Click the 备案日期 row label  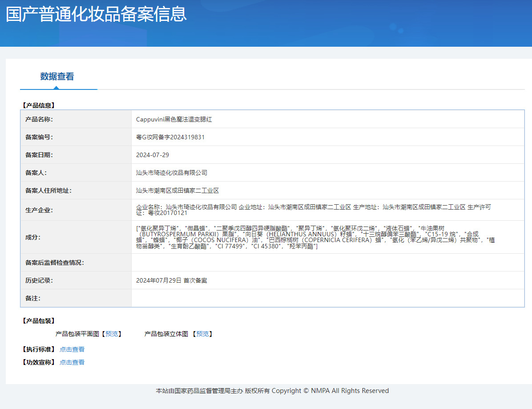click(x=39, y=155)
